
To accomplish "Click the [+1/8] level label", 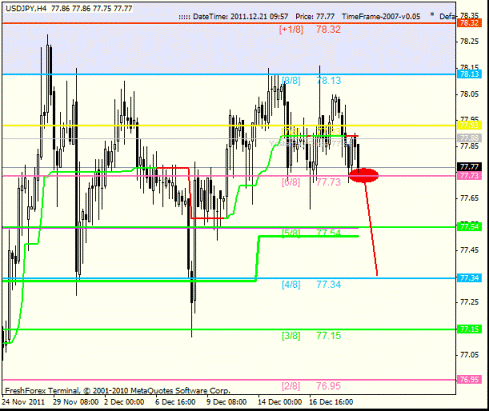I will 291,30.
